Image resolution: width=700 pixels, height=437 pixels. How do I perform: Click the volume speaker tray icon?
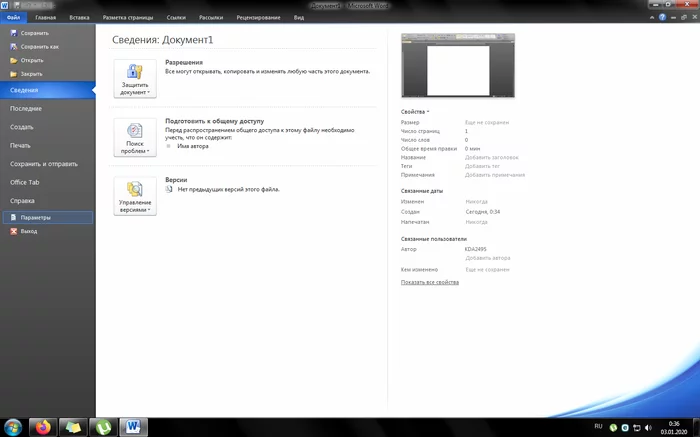(648, 428)
